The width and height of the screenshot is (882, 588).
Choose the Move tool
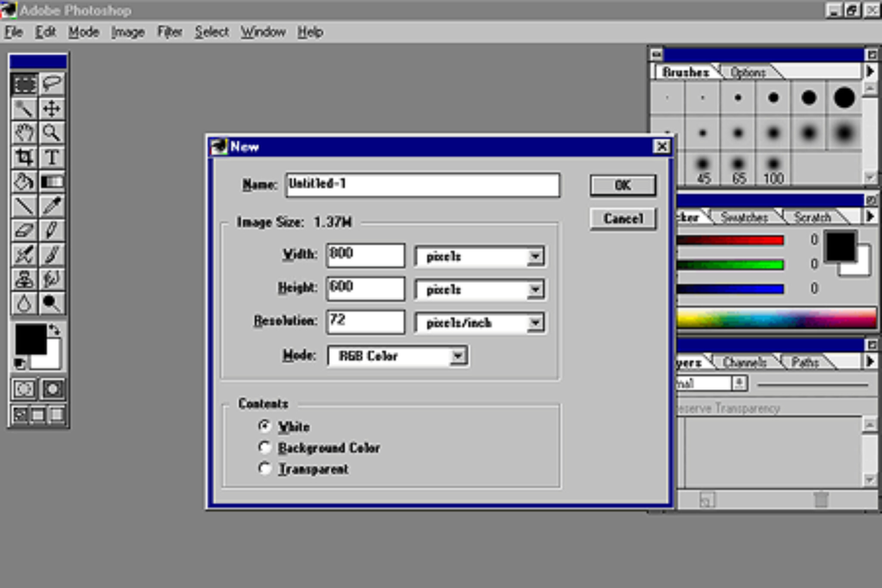pyautogui.click(x=52, y=108)
